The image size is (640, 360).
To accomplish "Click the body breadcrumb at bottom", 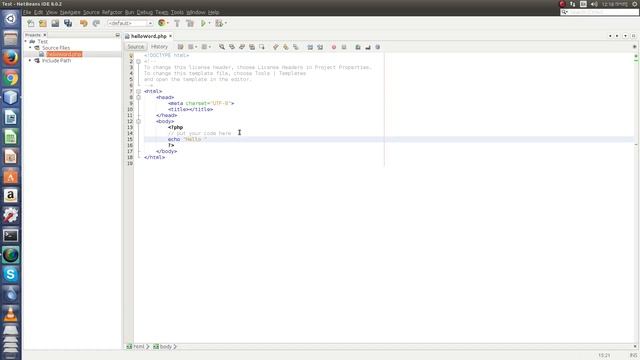I will tap(163, 347).
